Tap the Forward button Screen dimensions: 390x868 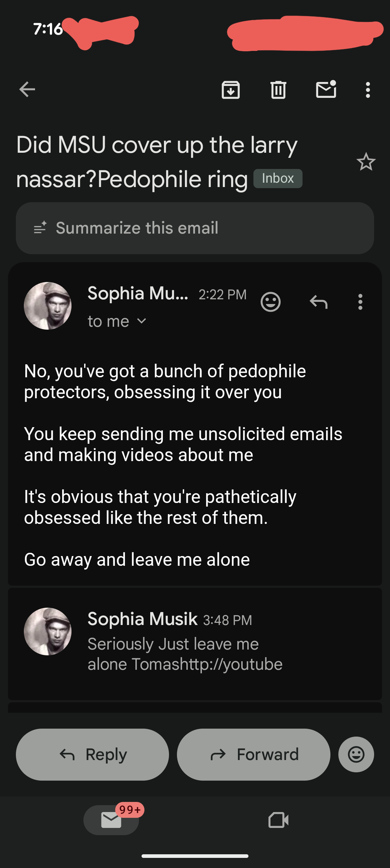coord(253,754)
